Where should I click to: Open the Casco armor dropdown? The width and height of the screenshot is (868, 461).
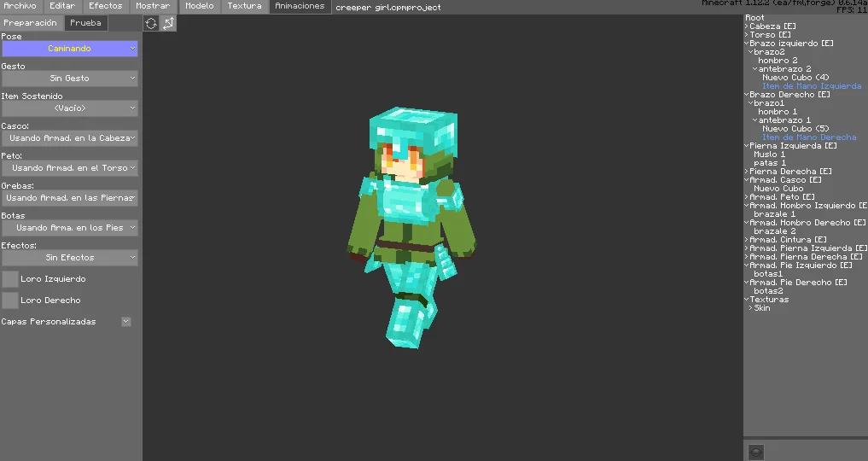[x=70, y=138]
